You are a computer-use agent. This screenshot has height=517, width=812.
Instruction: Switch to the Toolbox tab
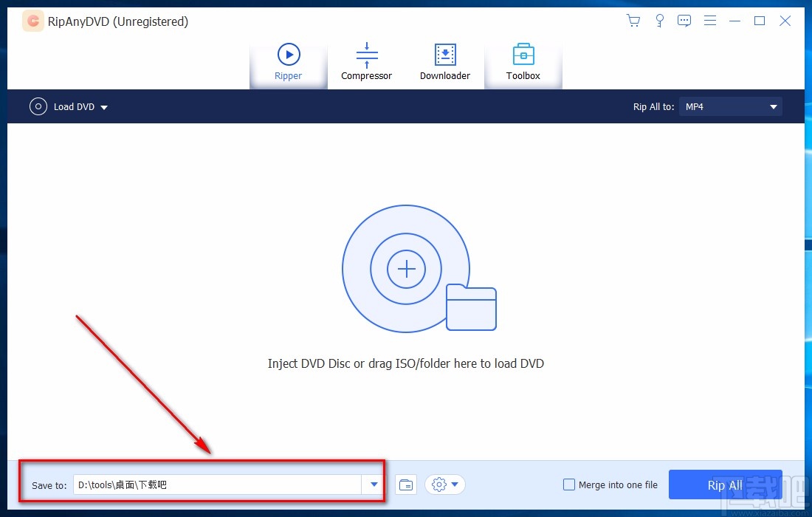523,62
